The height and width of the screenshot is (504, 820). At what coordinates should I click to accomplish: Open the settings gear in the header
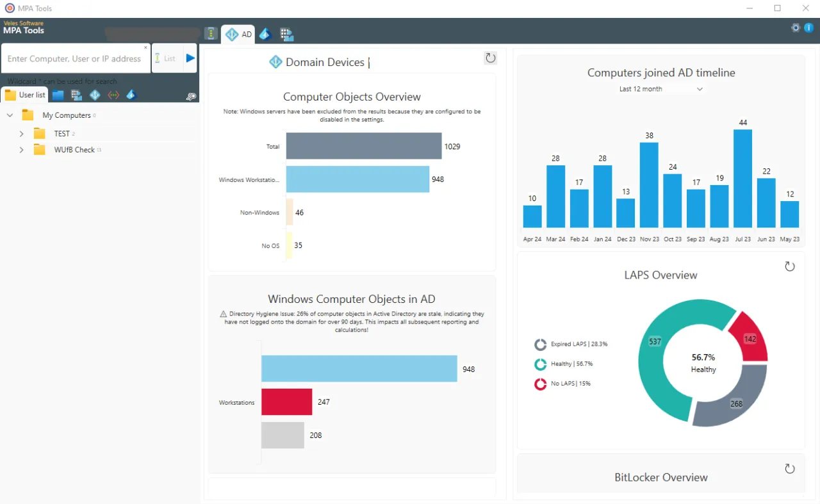pyautogui.click(x=796, y=28)
